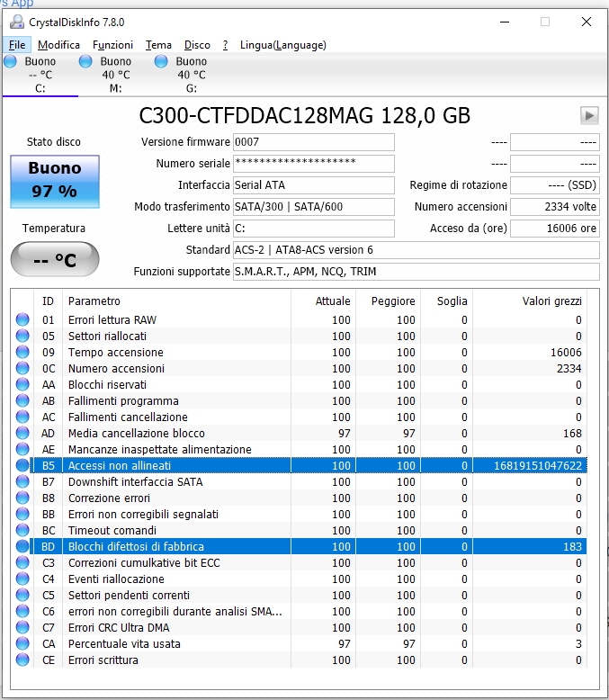
Task: Click status orb of Errori CRC Ultra DMA row
Action: pyautogui.click(x=22, y=627)
